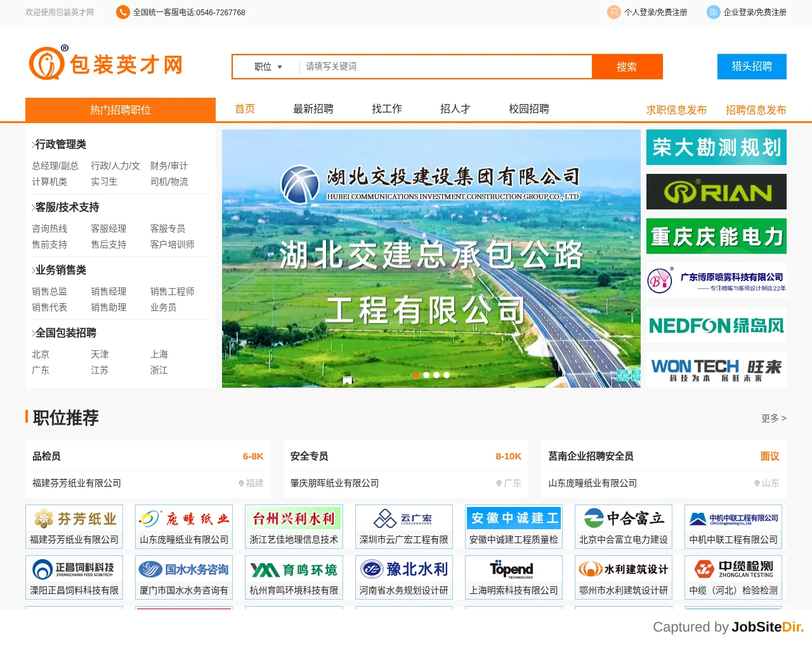
Task: Open 找工作 tab
Action: point(387,109)
